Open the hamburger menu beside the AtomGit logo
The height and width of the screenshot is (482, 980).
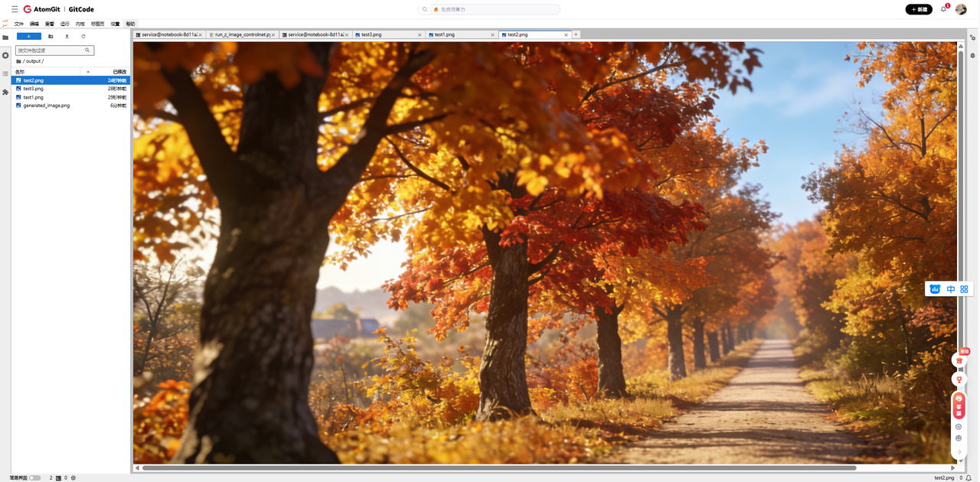(15, 9)
